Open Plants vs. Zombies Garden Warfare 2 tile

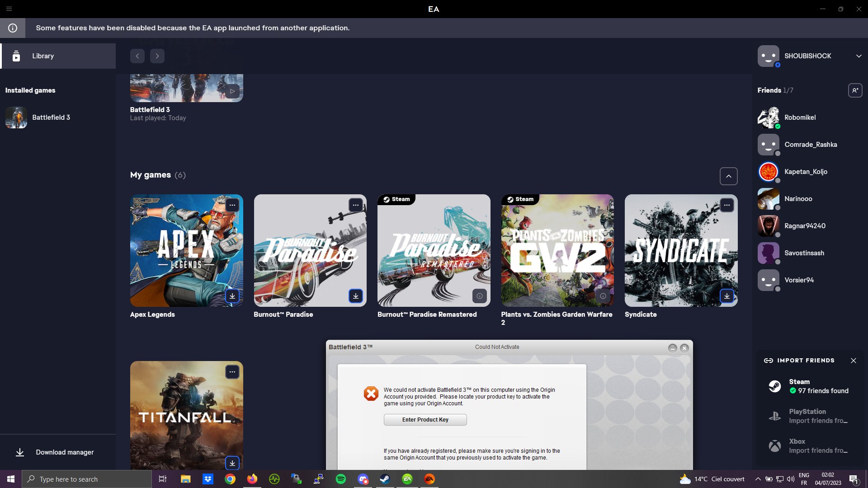pyautogui.click(x=557, y=251)
